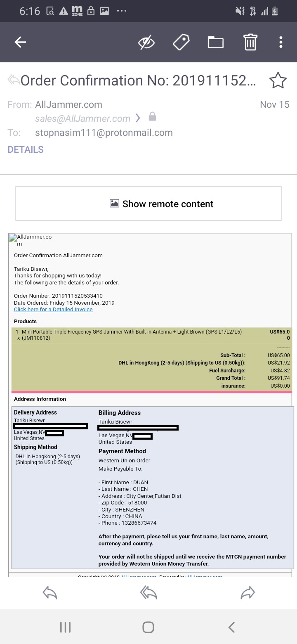The image size is (297, 644).
Task: Tap the battery status bar icon
Action: 274,11
